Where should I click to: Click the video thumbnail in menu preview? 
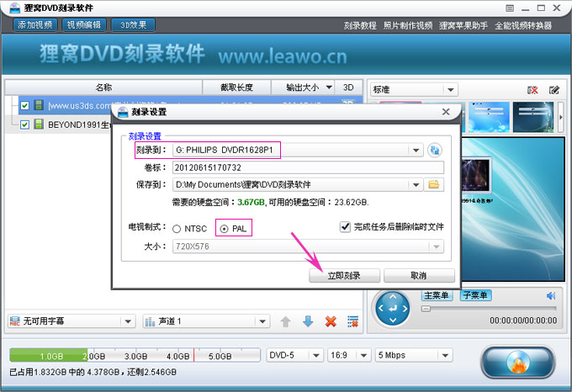click(x=475, y=176)
